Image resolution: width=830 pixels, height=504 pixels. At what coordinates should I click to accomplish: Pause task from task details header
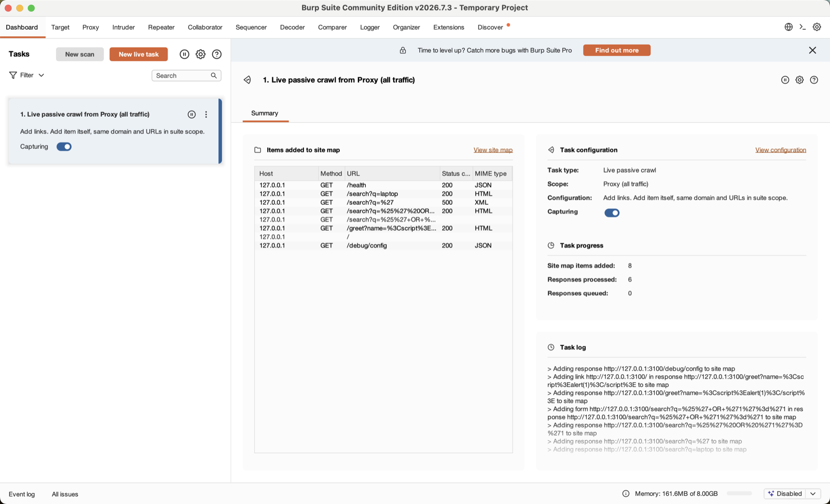tap(785, 80)
